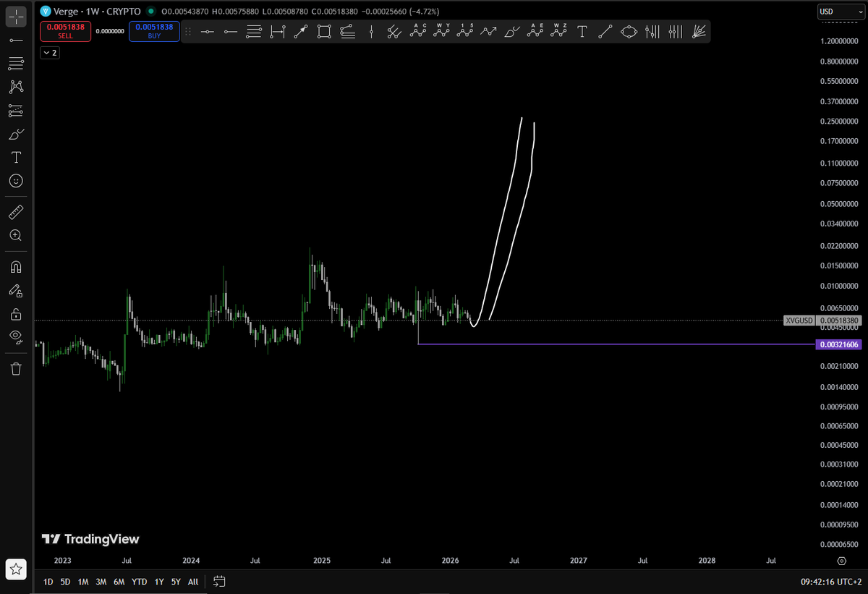Select the brush tool in left sidebar

click(x=16, y=134)
